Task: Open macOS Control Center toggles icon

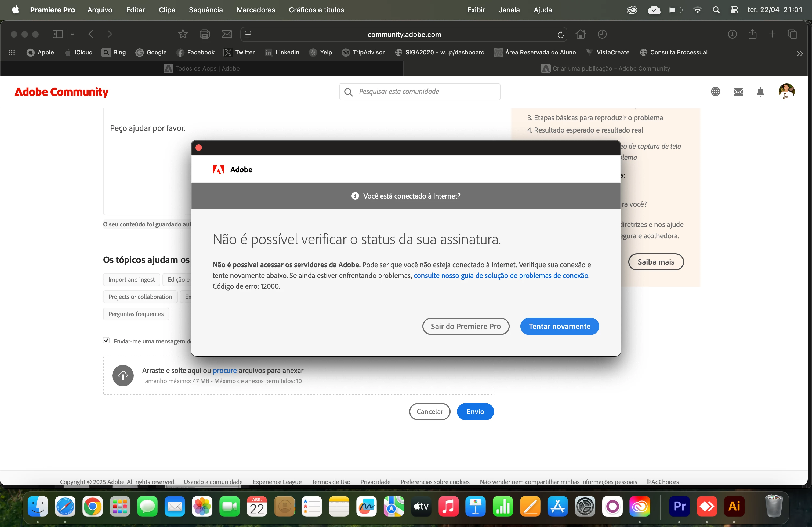Action: pyautogui.click(x=734, y=10)
